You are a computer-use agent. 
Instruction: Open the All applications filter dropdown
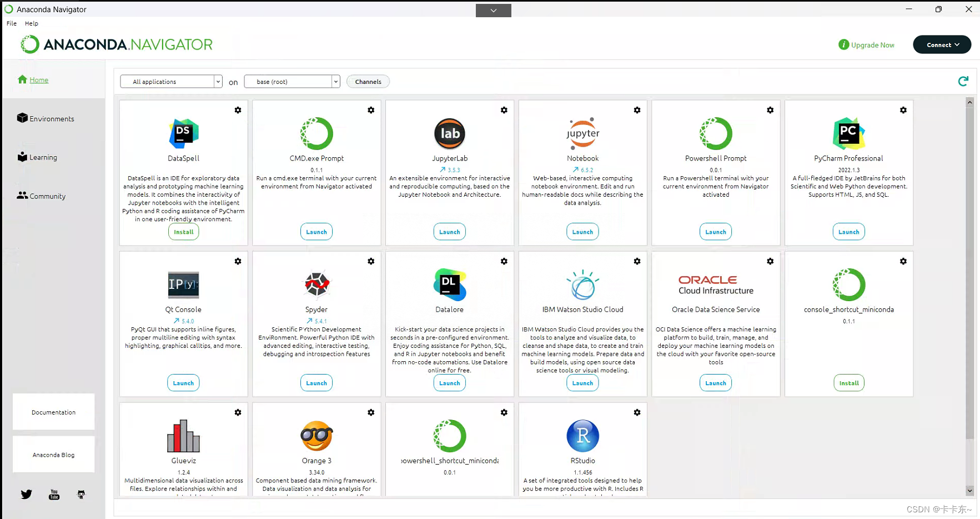coord(171,82)
